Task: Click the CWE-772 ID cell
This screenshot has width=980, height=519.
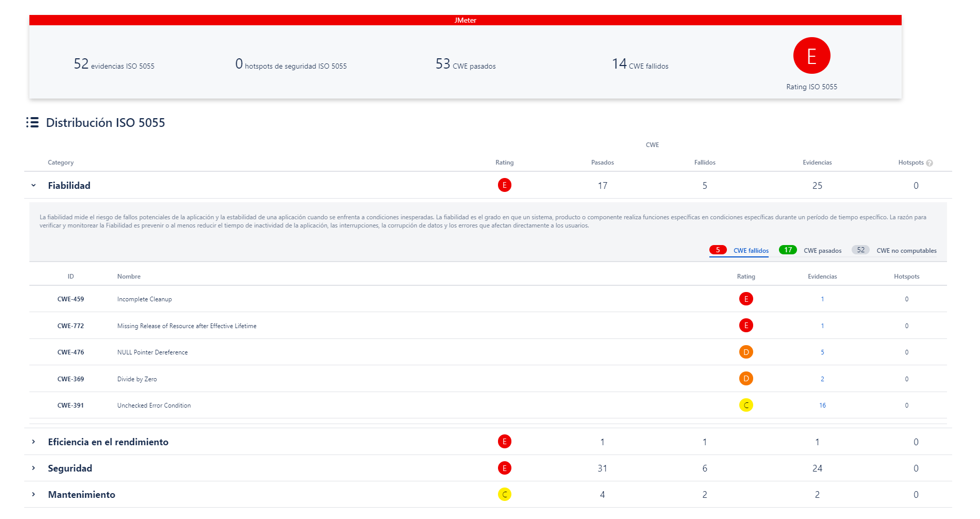Action: (x=71, y=326)
